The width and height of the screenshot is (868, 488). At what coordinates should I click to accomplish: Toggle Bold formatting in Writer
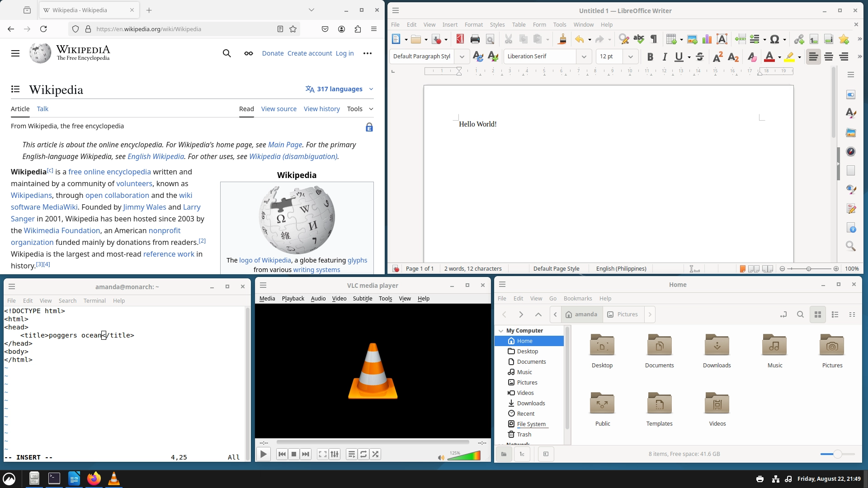point(650,56)
